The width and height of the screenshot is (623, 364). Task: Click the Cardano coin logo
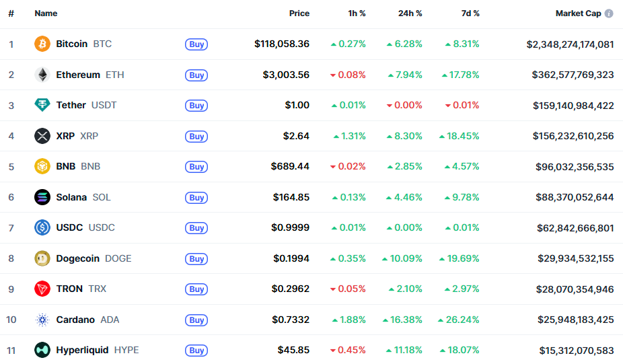pos(42,320)
